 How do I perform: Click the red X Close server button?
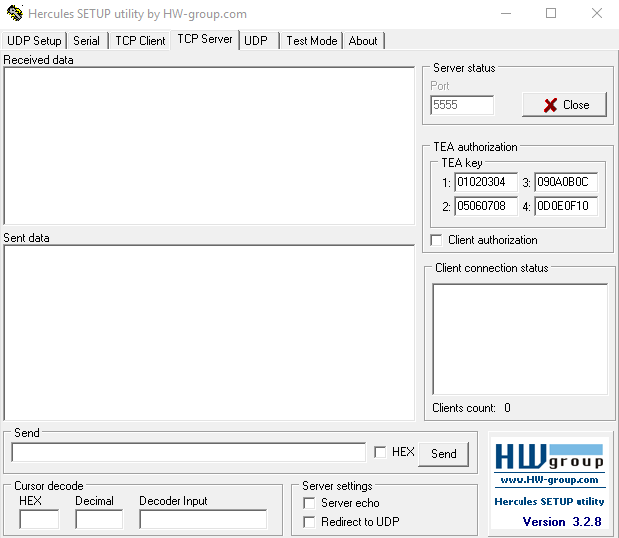click(564, 105)
